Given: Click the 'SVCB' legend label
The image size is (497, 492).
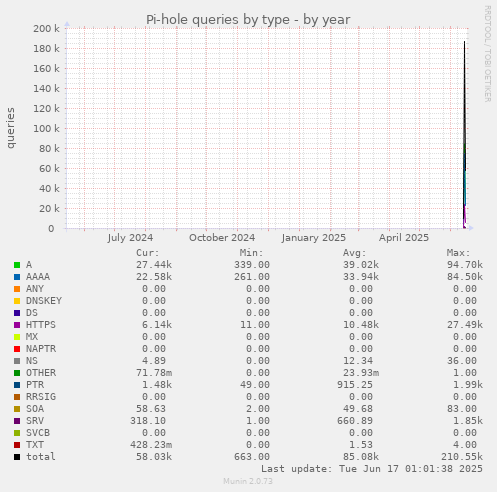Looking at the screenshot, I should click(x=38, y=433).
